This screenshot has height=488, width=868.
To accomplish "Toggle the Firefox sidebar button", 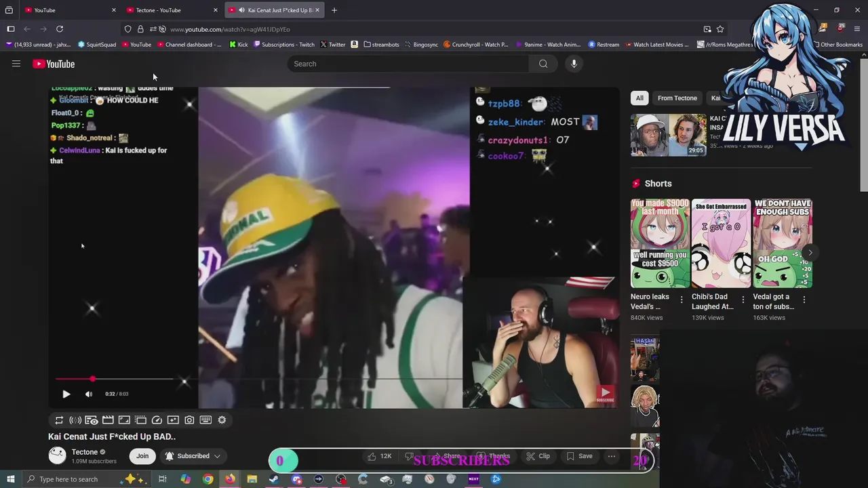I will point(11,29).
